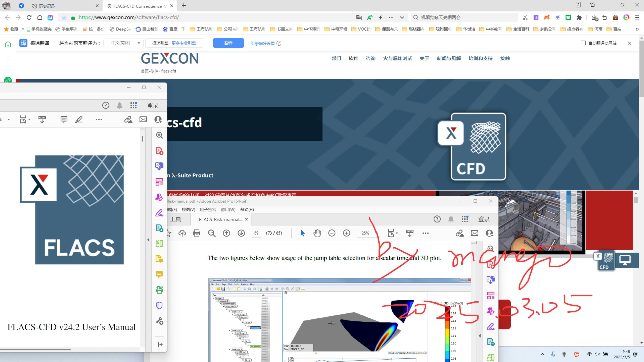Enable 自动翻译此网站 checkbox
644x362 pixels.
point(583,43)
